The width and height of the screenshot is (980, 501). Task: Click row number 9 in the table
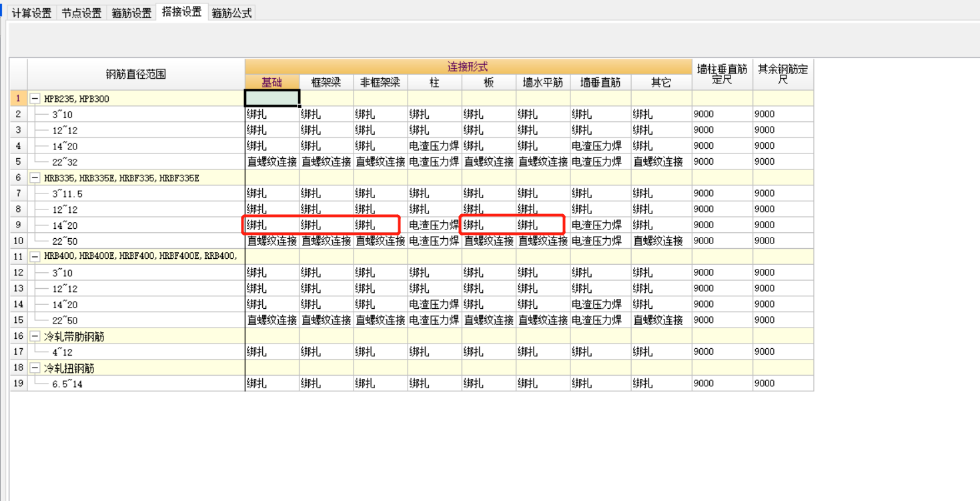point(18,225)
